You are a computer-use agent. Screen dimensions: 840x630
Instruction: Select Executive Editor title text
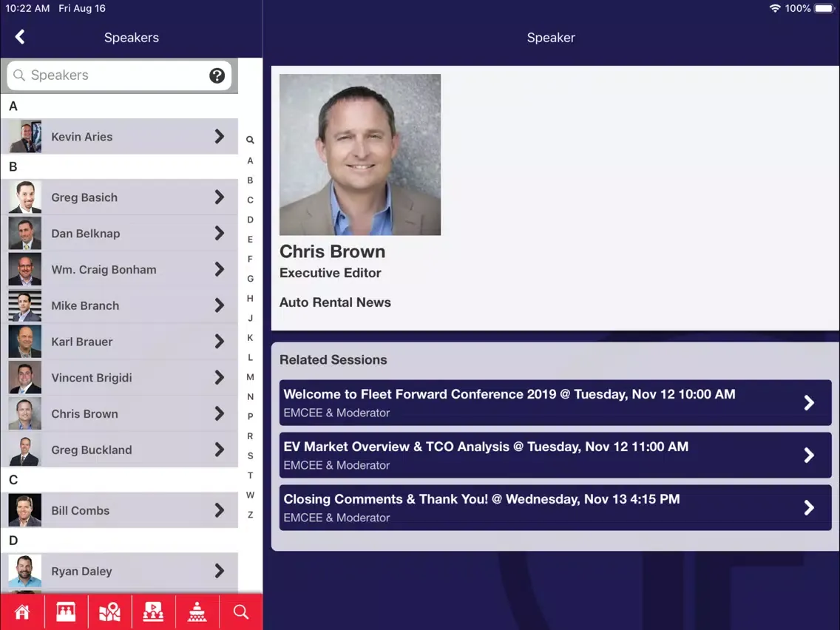(x=331, y=273)
